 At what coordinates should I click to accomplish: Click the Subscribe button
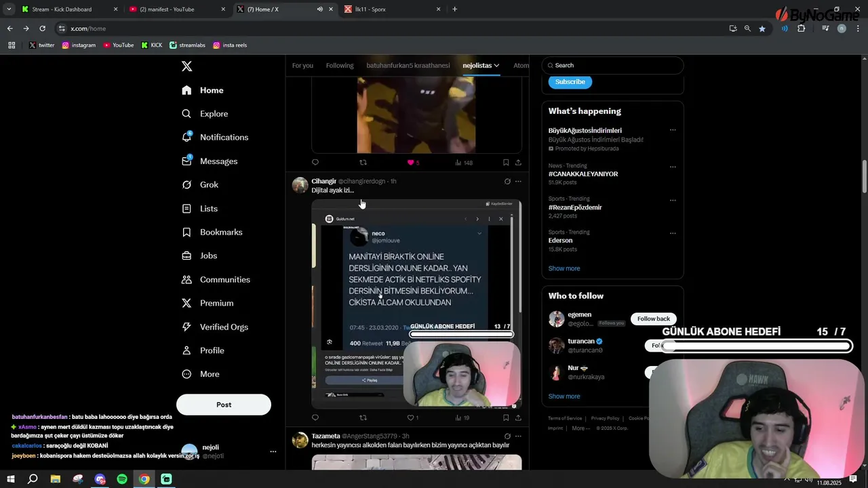[x=570, y=82]
